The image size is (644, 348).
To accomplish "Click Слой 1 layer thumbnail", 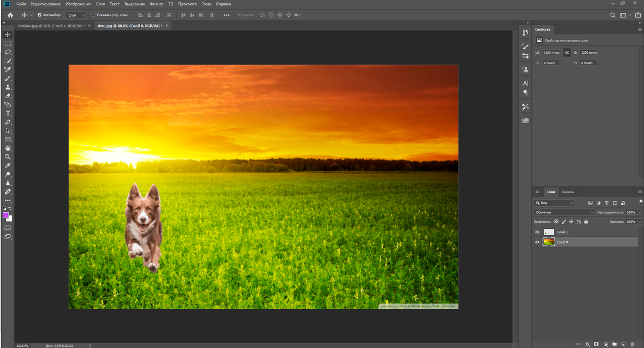I will point(548,232).
